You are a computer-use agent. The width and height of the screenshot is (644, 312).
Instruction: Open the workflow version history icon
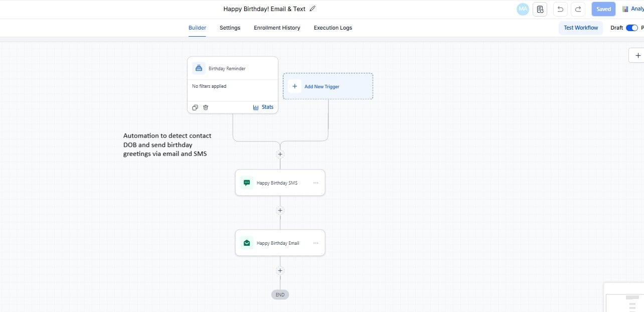point(540,9)
